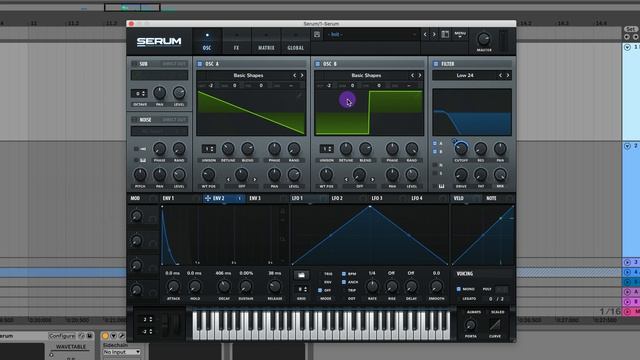The width and height of the screenshot is (640, 360).
Task: Click the SUB DIRECT OUT button
Action: click(x=174, y=64)
